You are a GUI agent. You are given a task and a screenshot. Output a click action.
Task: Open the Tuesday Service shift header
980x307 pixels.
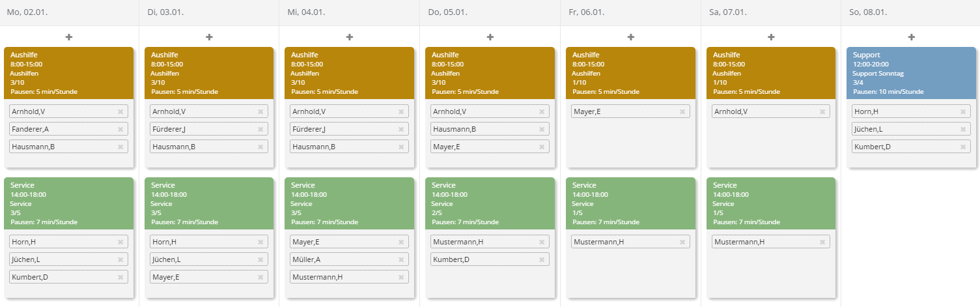(209, 203)
